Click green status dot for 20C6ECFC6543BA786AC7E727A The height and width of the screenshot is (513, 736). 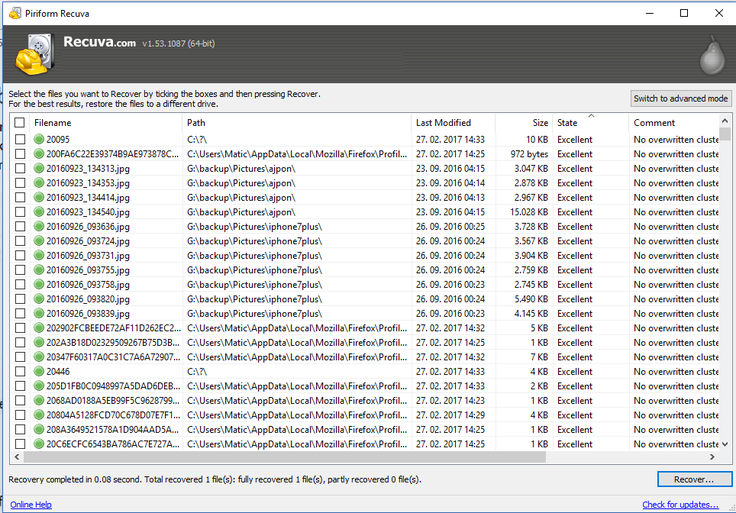(x=39, y=444)
